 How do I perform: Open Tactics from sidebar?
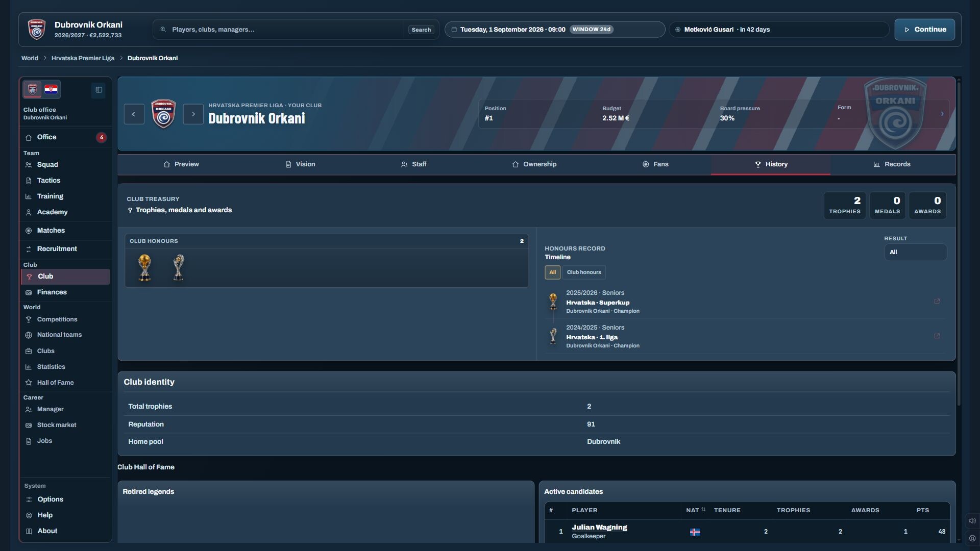(65, 181)
